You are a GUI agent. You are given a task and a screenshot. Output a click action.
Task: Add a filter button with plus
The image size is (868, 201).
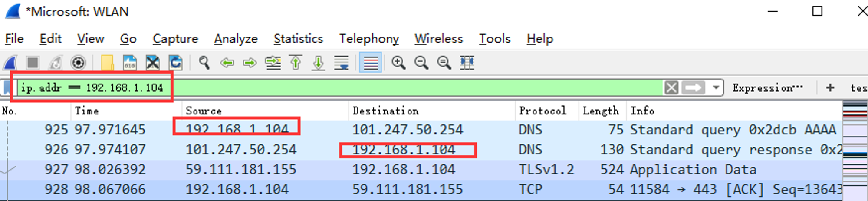(x=830, y=88)
